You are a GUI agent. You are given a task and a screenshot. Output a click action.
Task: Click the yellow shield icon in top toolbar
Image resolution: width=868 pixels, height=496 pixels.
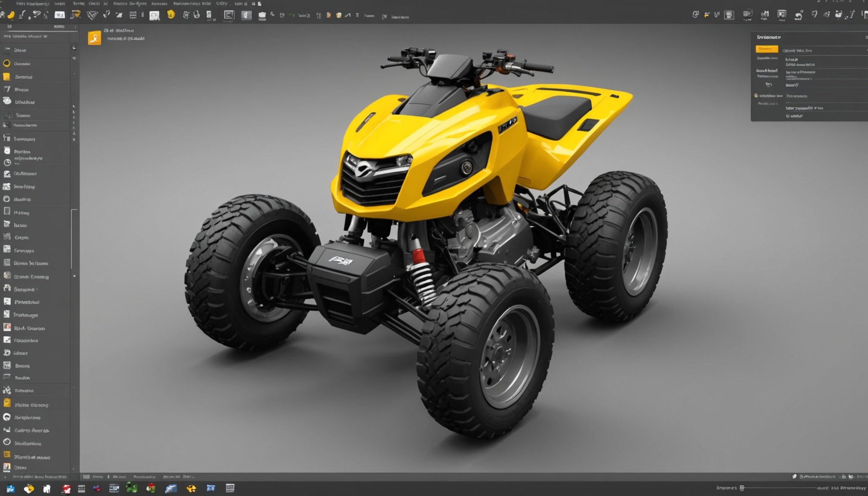171,15
